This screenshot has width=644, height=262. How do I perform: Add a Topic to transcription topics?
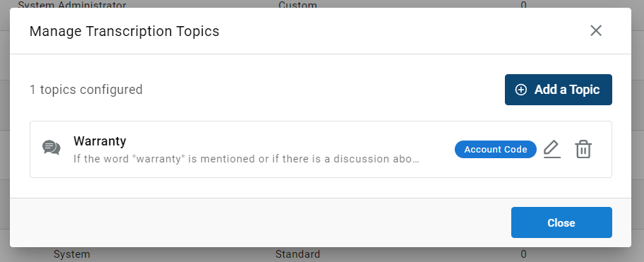tap(558, 90)
